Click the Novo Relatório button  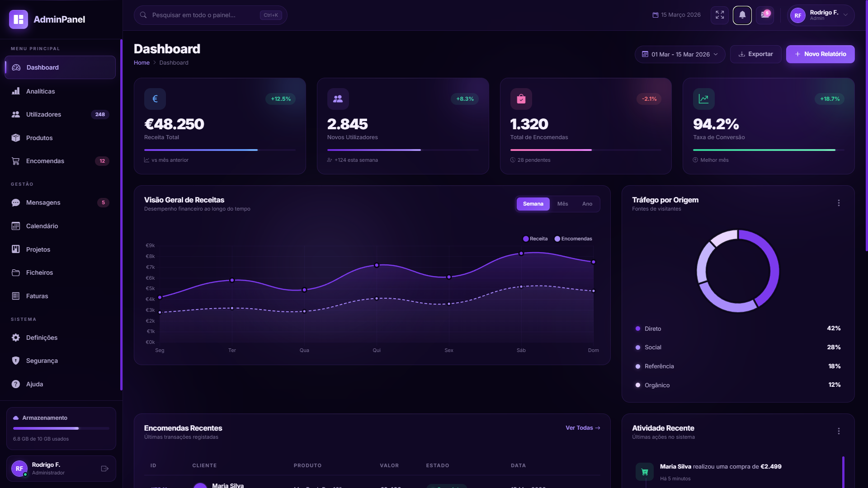coord(820,54)
